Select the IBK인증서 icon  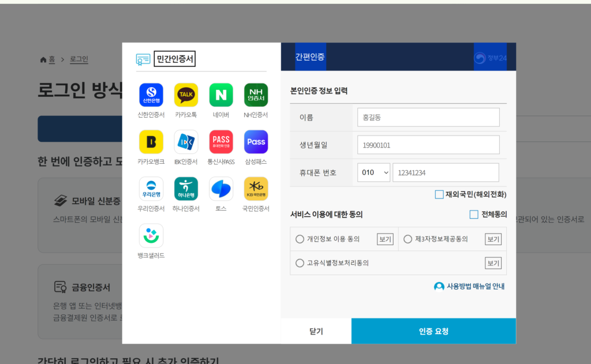[x=186, y=142]
